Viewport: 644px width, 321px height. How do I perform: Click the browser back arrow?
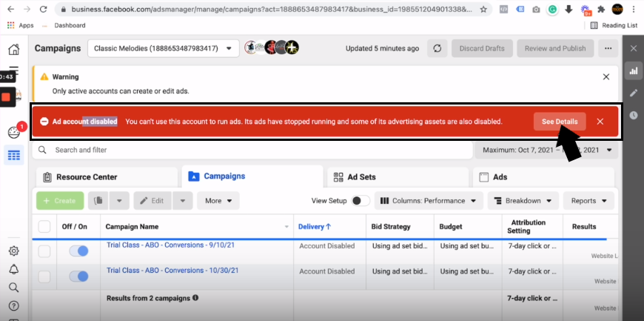coord(10,9)
